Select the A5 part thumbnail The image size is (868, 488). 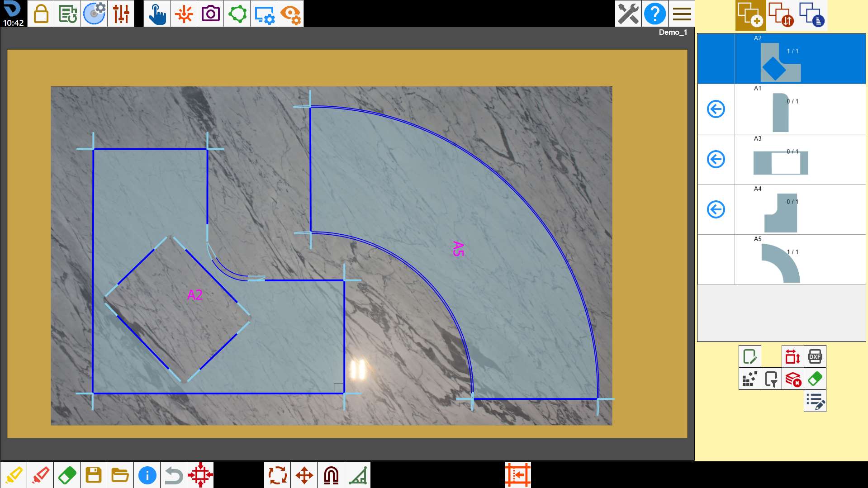coord(781,263)
